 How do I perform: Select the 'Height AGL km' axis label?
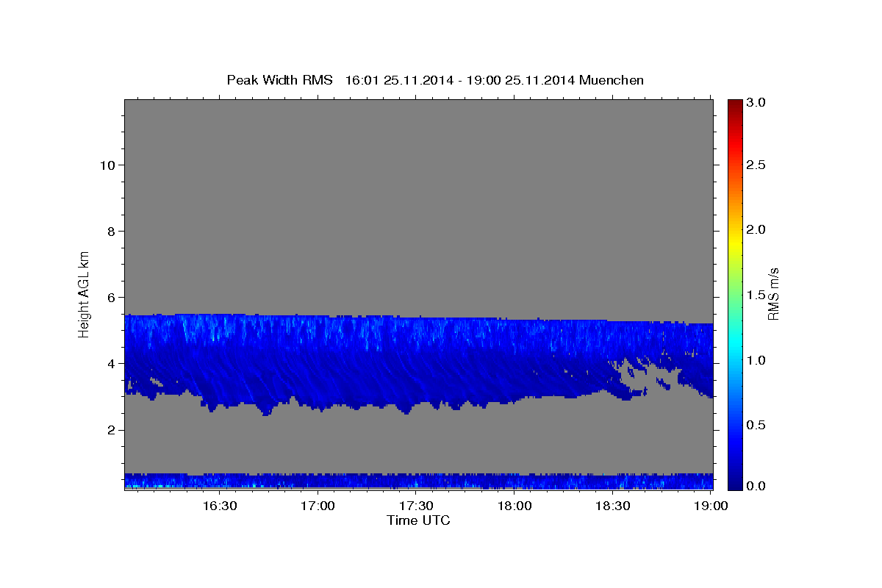point(85,294)
